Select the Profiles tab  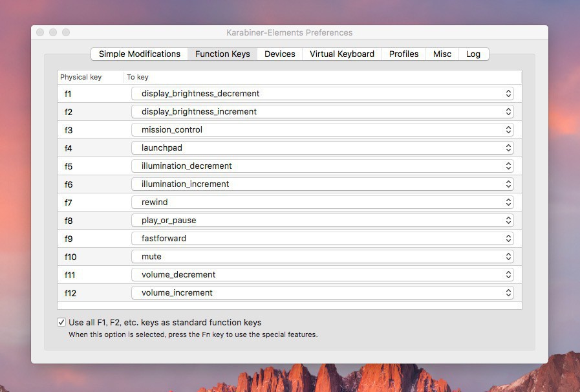(403, 54)
